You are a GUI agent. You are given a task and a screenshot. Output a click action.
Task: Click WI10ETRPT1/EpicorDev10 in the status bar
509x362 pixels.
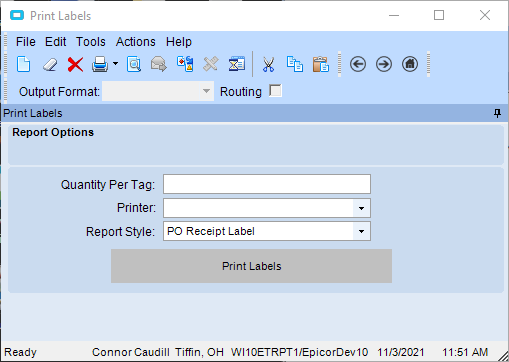pyautogui.click(x=299, y=352)
